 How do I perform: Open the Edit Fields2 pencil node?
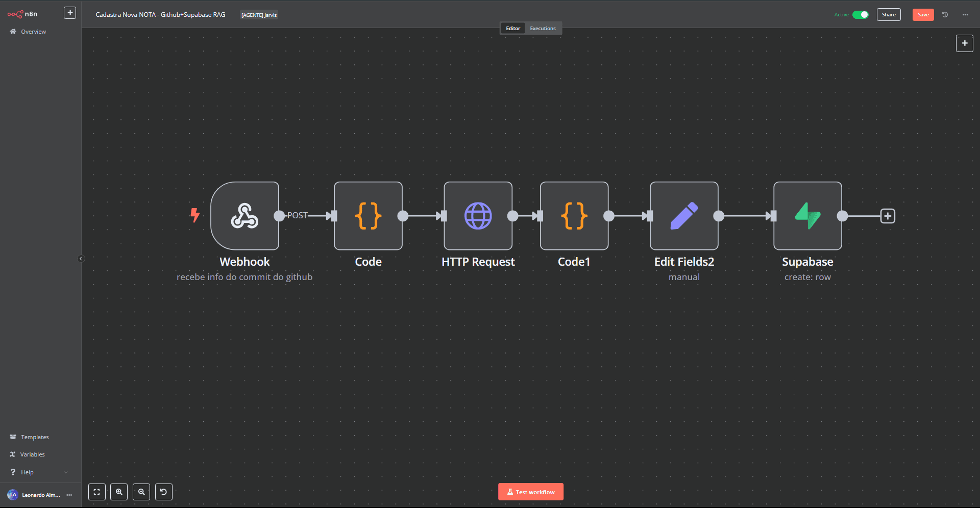point(683,216)
